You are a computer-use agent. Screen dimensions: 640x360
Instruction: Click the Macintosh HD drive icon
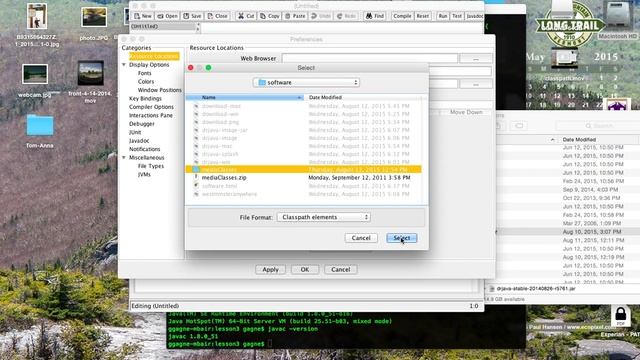[x=618, y=16]
